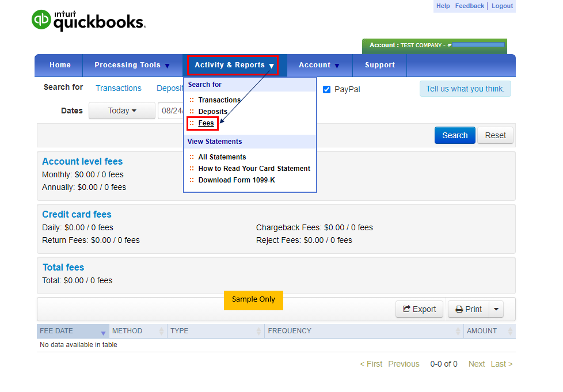Viewport: 563px width, 392px height.
Task: Click sort arrows on FREQUENCY column
Action: [458, 331]
